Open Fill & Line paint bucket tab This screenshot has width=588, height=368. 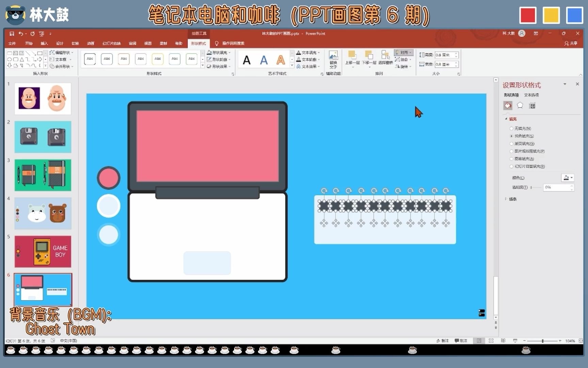pos(508,106)
